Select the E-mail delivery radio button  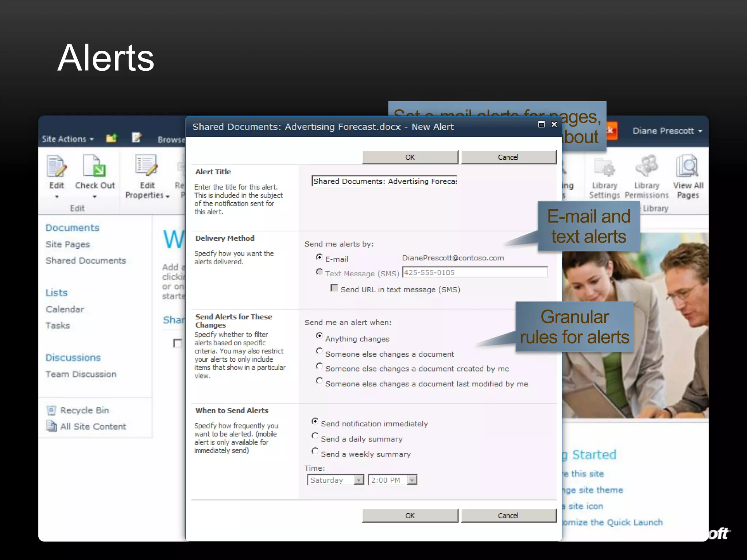(319, 257)
